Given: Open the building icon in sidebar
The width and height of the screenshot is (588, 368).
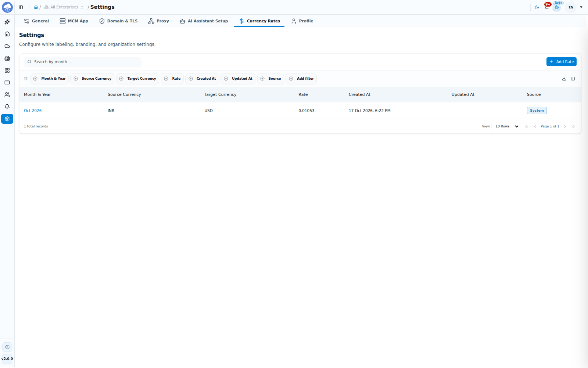Looking at the screenshot, I should 7,58.
